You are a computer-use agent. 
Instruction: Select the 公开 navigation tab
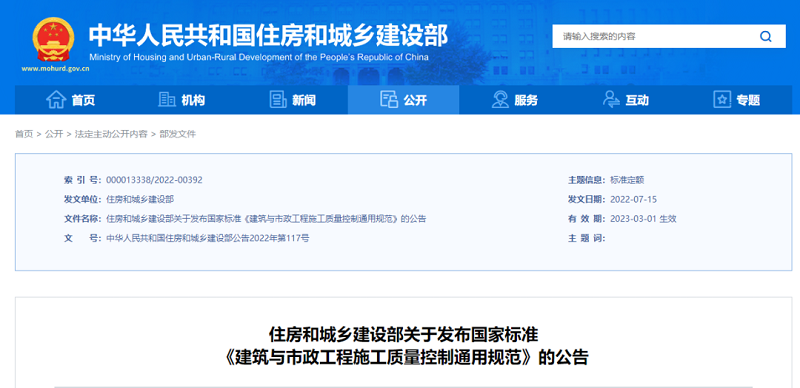click(x=403, y=100)
